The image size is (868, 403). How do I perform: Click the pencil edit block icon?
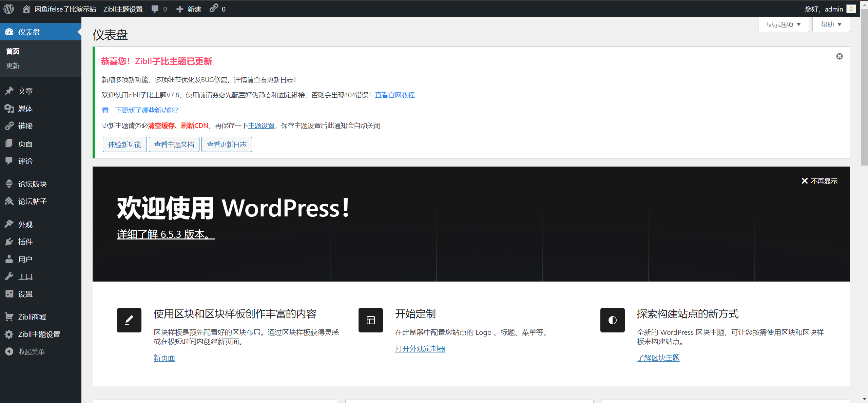(129, 320)
